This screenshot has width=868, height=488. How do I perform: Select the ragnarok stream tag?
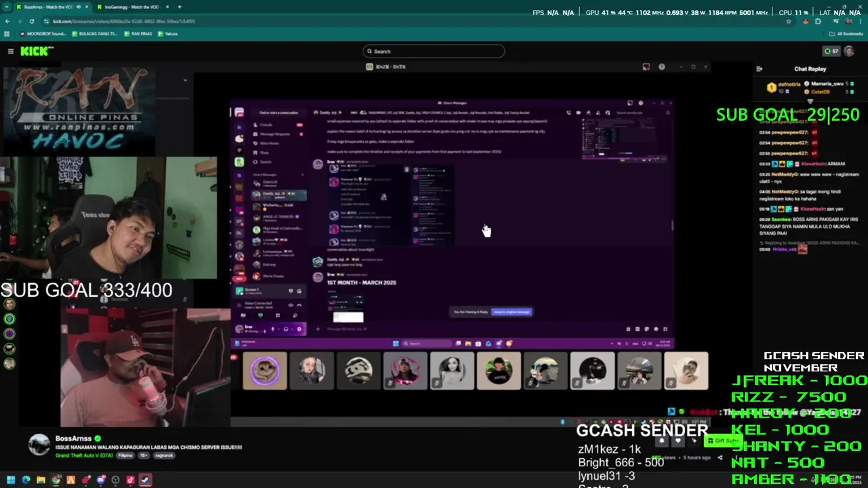point(163,455)
